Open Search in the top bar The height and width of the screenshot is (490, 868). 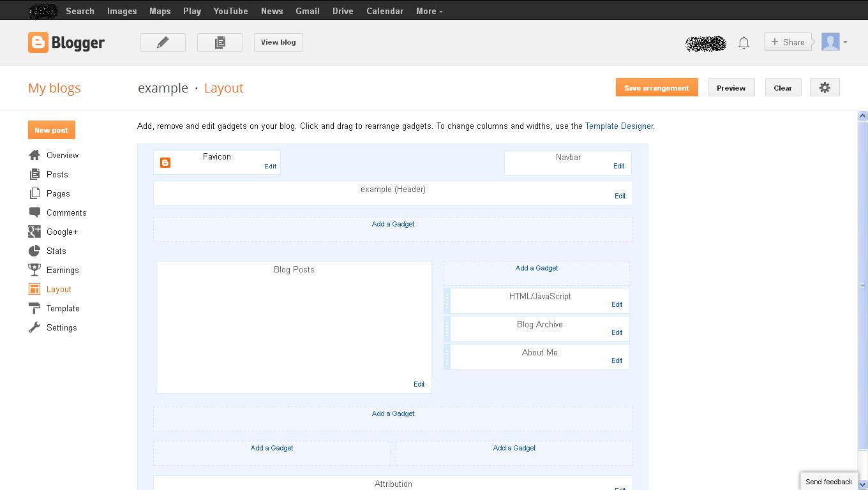click(80, 11)
